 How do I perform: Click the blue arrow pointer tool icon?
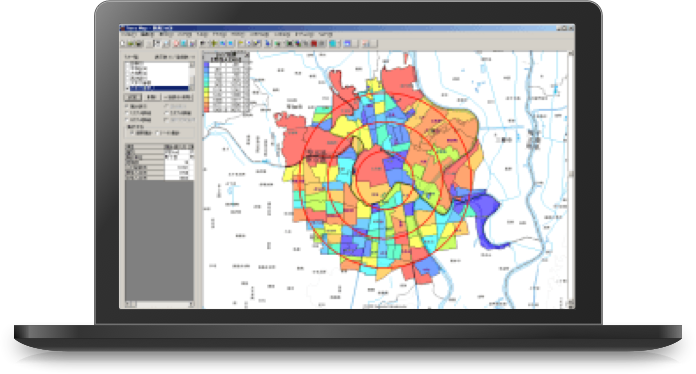pos(268,43)
